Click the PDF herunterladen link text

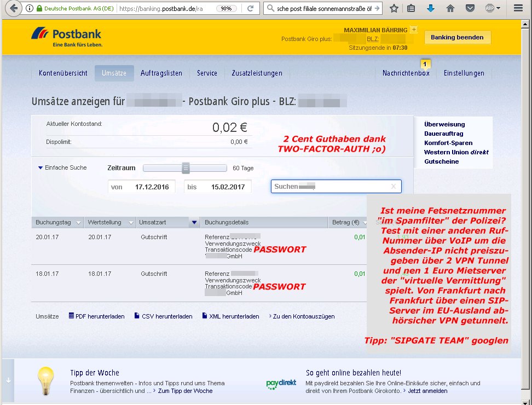pyautogui.click(x=100, y=316)
